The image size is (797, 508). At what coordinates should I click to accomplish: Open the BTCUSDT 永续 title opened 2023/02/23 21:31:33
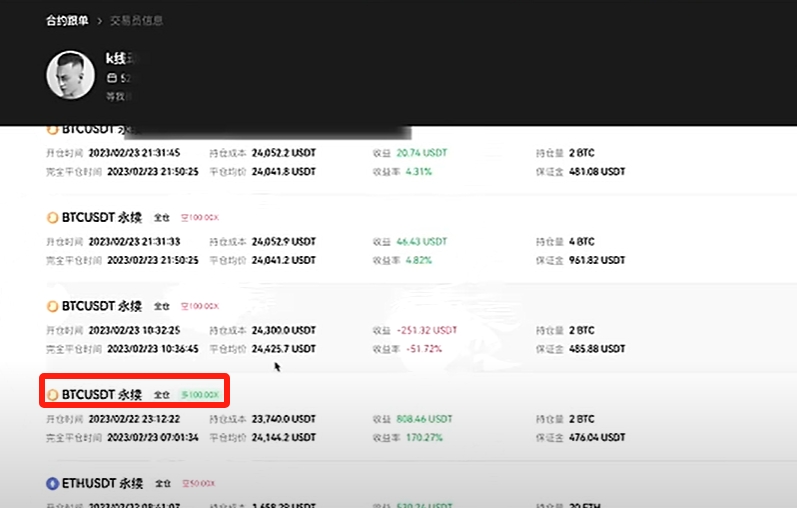[102, 218]
